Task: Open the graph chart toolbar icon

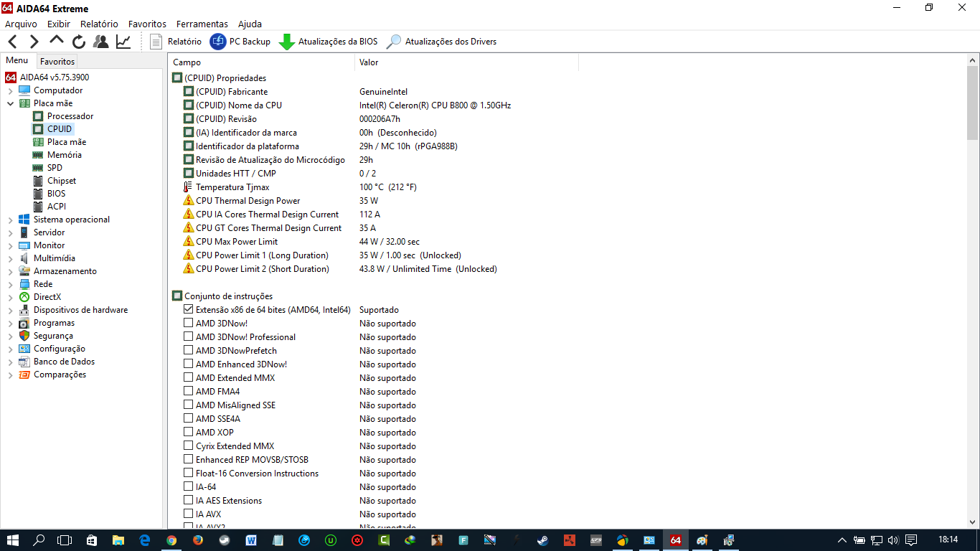Action: click(123, 42)
